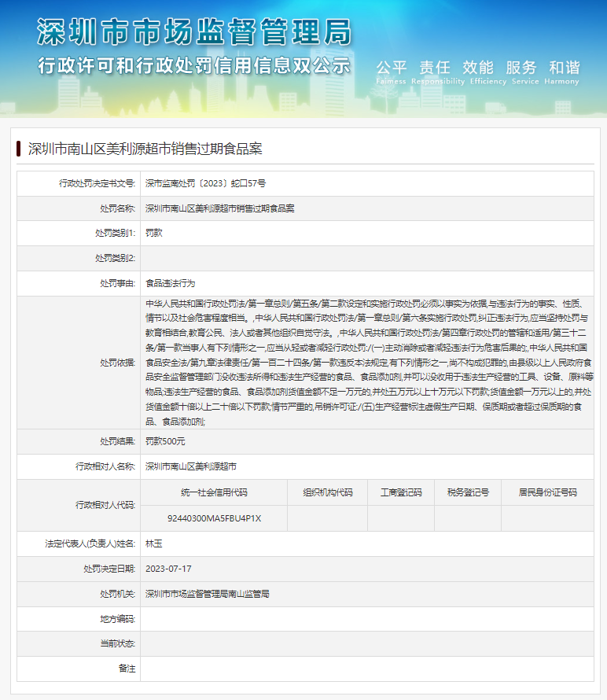
Task: Click the 处罚事由 label
Action: click(117, 283)
